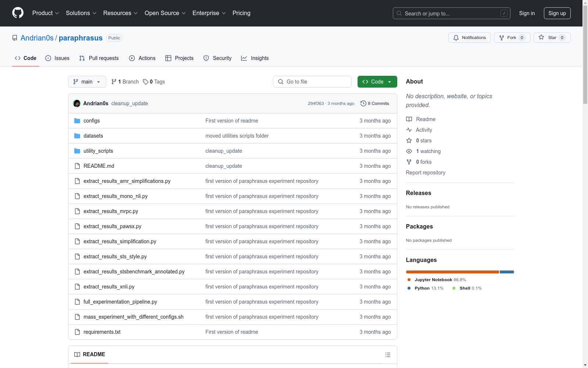
Task: Click Report repository link
Action: (x=426, y=173)
